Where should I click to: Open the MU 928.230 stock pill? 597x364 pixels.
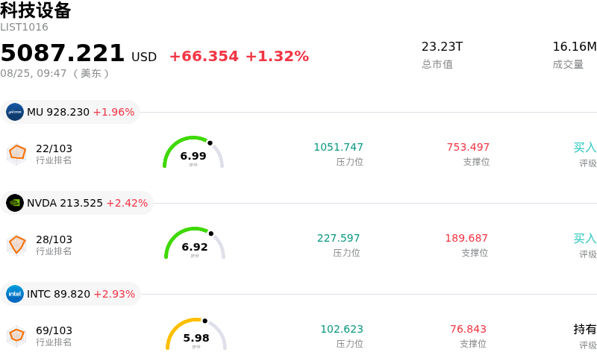(x=70, y=112)
